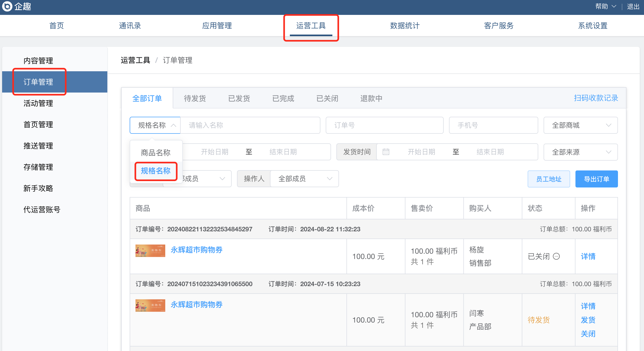The image size is (644, 351).
Task: Expand the 操作人 全部成员 dropdown
Action: click(304, 179)
